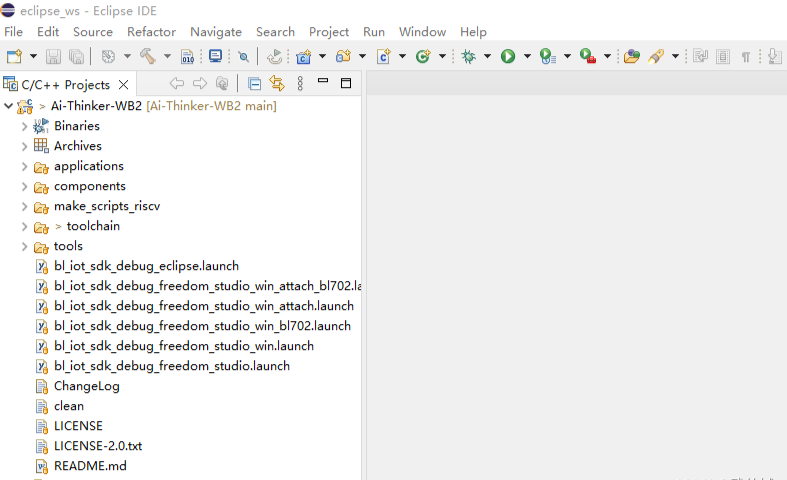Click the Back arrow in Projects view
This screenshot has width=787, height=480.
coord(177,83)
